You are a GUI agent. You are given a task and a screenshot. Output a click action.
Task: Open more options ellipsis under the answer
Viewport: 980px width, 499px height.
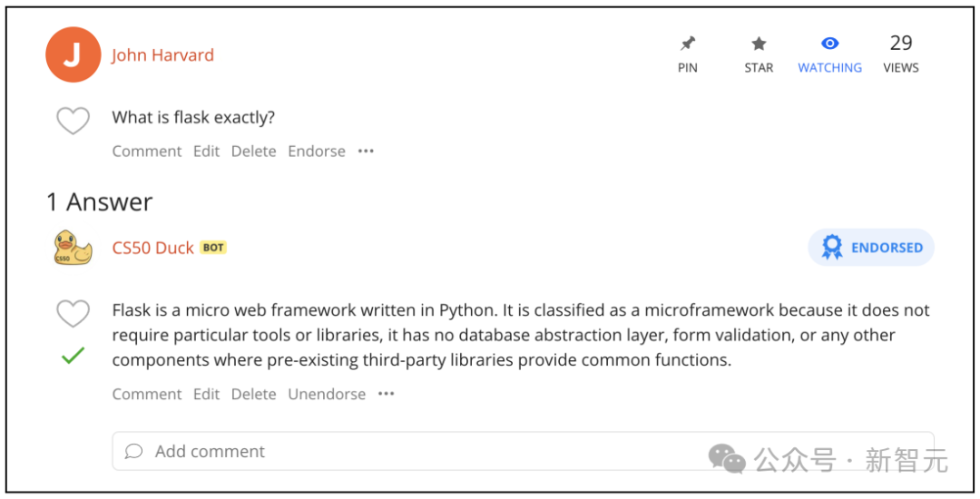387,394
